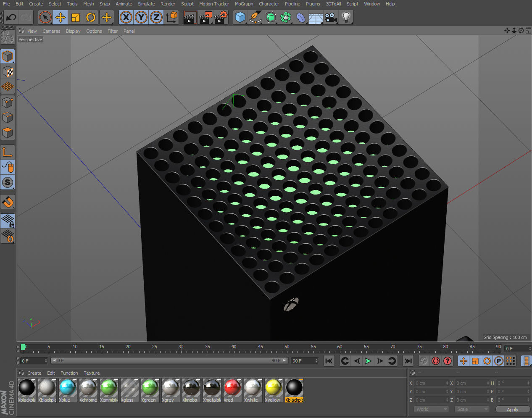
Task: Open Edit Render Settings icon
Action: click(x=221, y=18)
